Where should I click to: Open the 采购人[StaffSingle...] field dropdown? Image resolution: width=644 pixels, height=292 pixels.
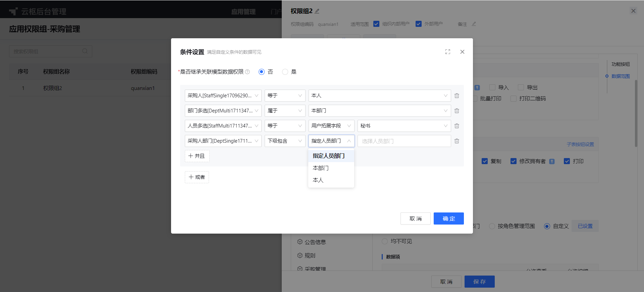[x=223, y=96]
